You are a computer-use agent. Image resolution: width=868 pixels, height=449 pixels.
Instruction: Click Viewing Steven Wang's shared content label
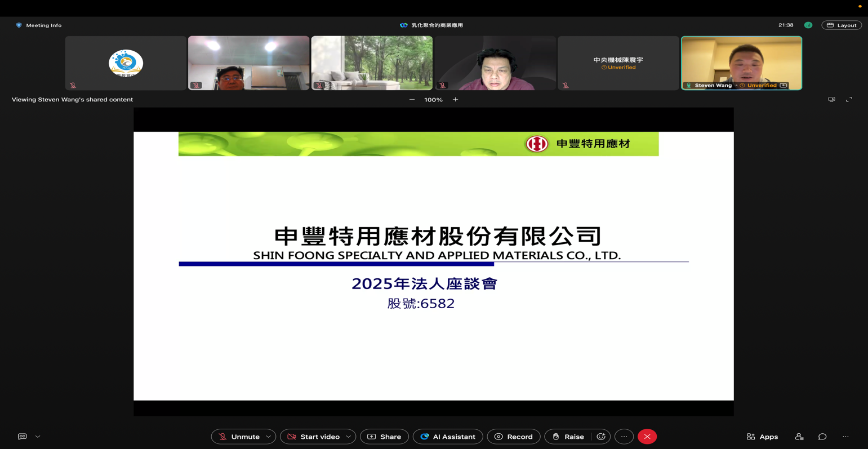(x=72, y=100)
